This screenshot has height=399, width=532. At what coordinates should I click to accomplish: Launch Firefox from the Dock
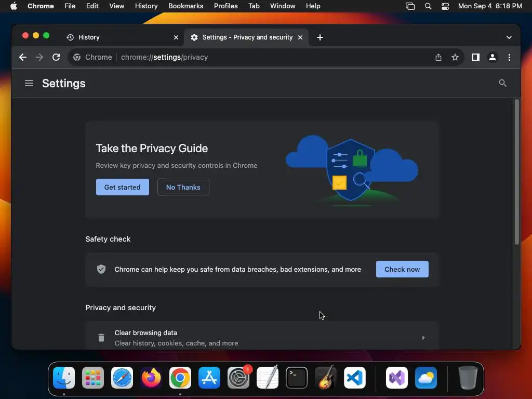(151, 378)
